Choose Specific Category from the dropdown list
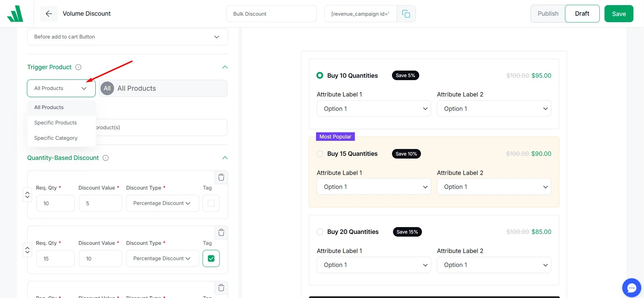This screenshot has width=644, height=298. click(61, 138)
